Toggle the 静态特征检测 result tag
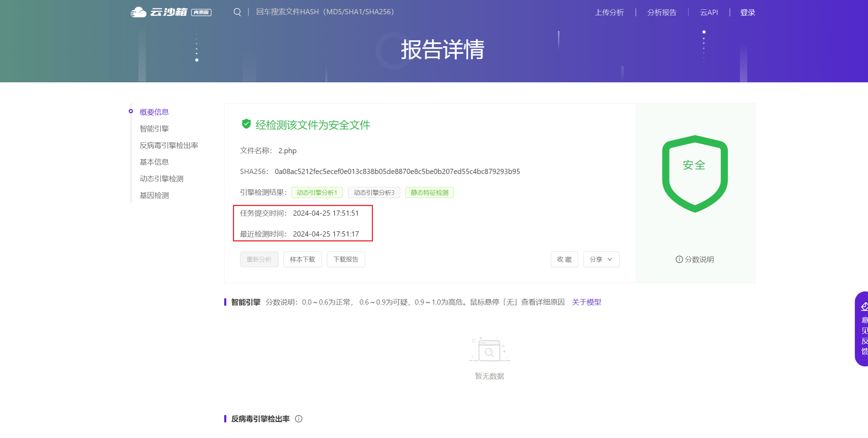The width and height of the screenshot is (868, 438). pos(429,192)
